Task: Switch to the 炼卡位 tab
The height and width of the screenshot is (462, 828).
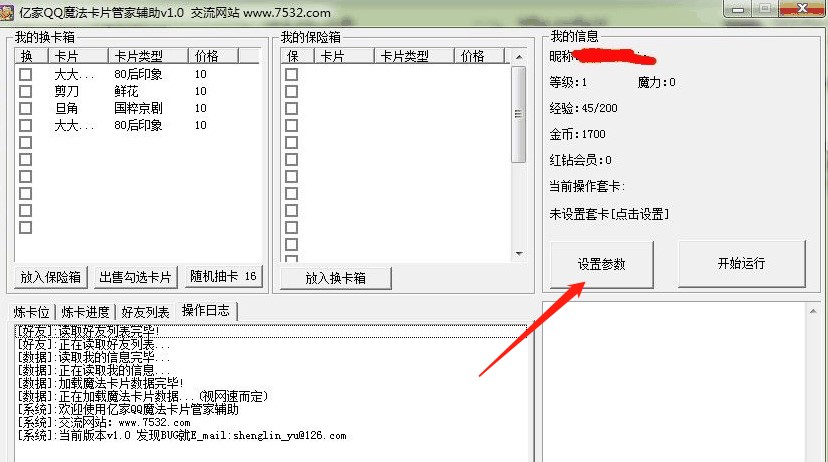Action: (x=32, y=312)
